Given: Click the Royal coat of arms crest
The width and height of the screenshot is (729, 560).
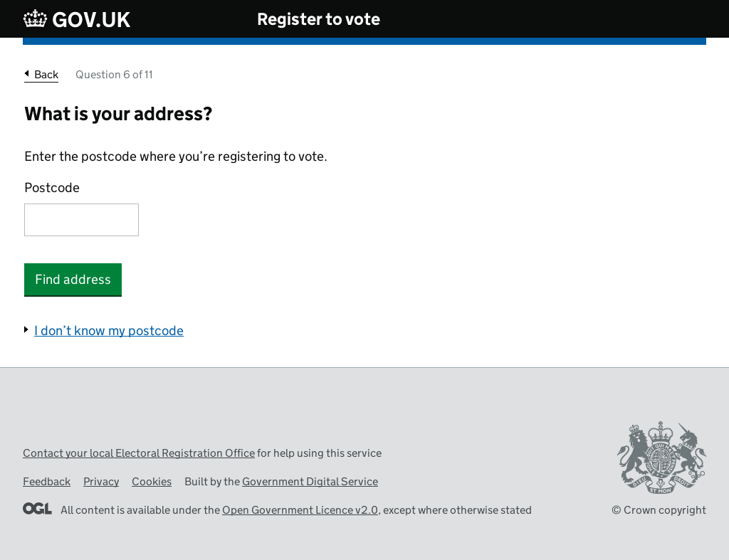Looking at the screenshot, I should tap(661, 458).
